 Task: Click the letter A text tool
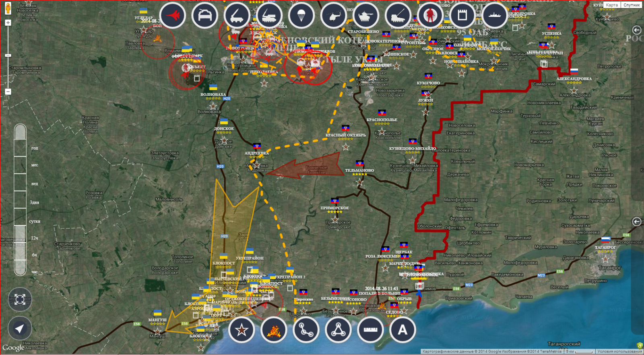(x=402, y=330)
